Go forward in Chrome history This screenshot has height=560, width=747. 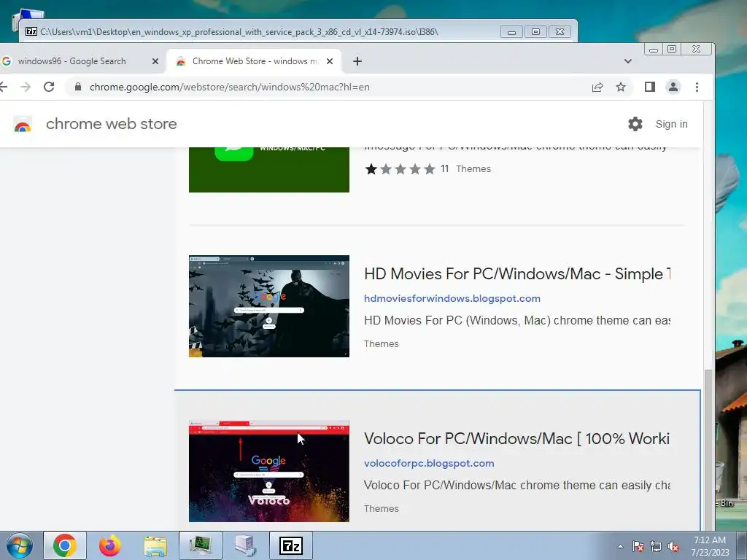pyautogui.click(x=26, y=87)
